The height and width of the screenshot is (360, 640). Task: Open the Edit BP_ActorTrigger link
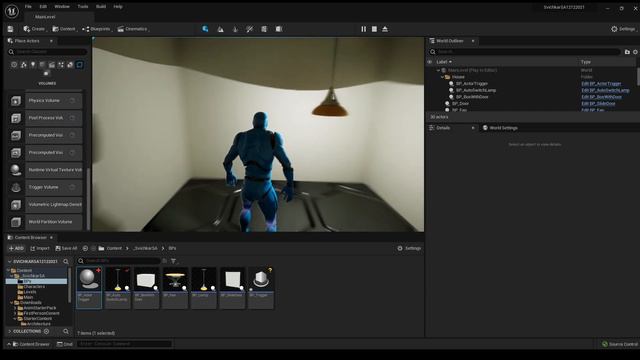pos(601,84)
